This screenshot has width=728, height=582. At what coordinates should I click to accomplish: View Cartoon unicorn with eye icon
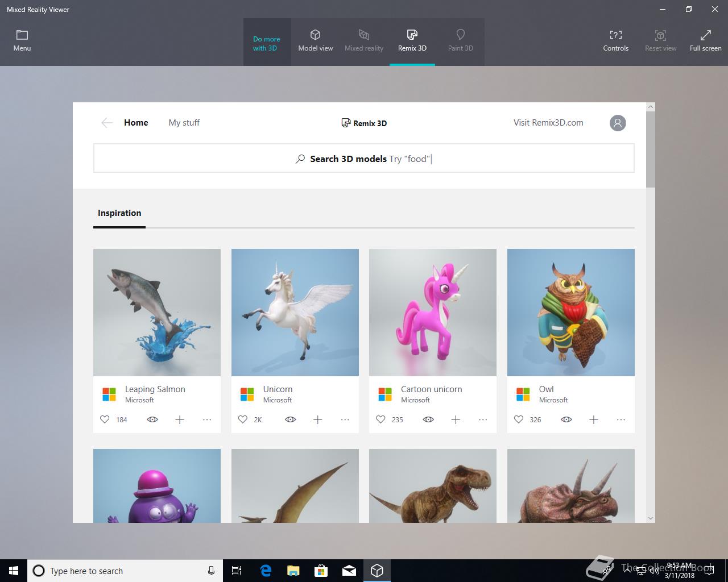coord(428,419)
